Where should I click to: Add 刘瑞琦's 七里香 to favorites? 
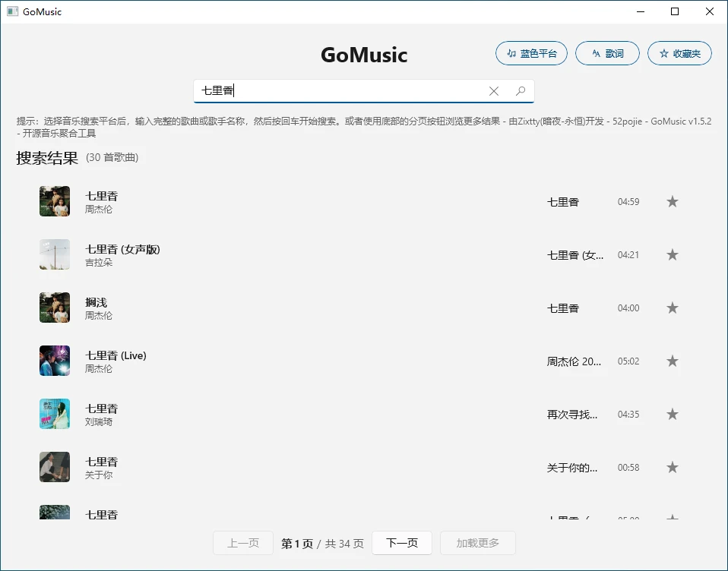point(672,415)
